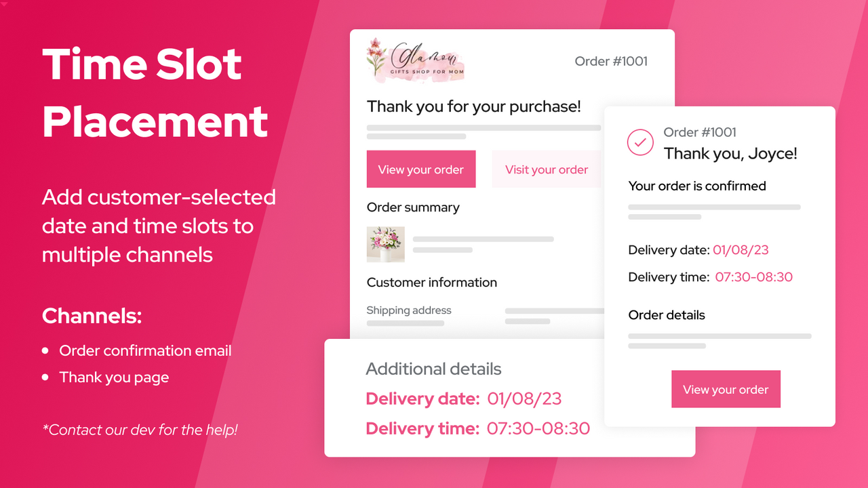
Task: Open the flower bouquet product thumbnail
Action: [x=385, y=244]
